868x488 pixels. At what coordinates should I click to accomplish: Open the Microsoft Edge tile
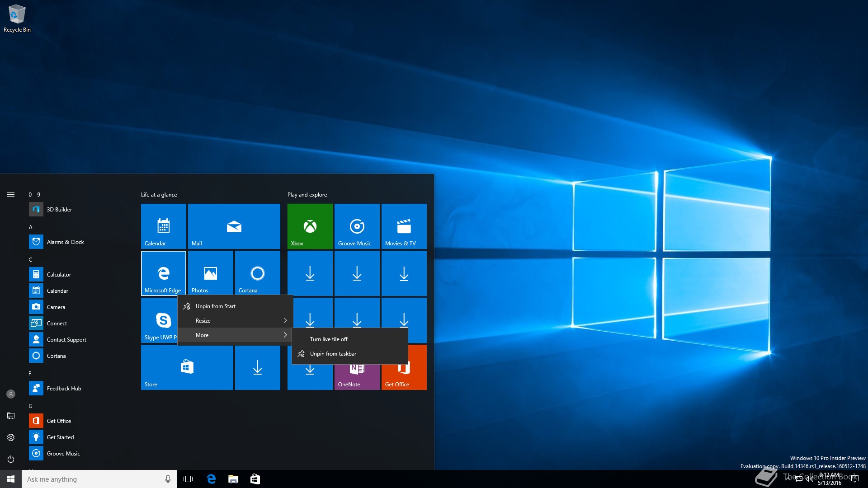[x=164, y=273]
